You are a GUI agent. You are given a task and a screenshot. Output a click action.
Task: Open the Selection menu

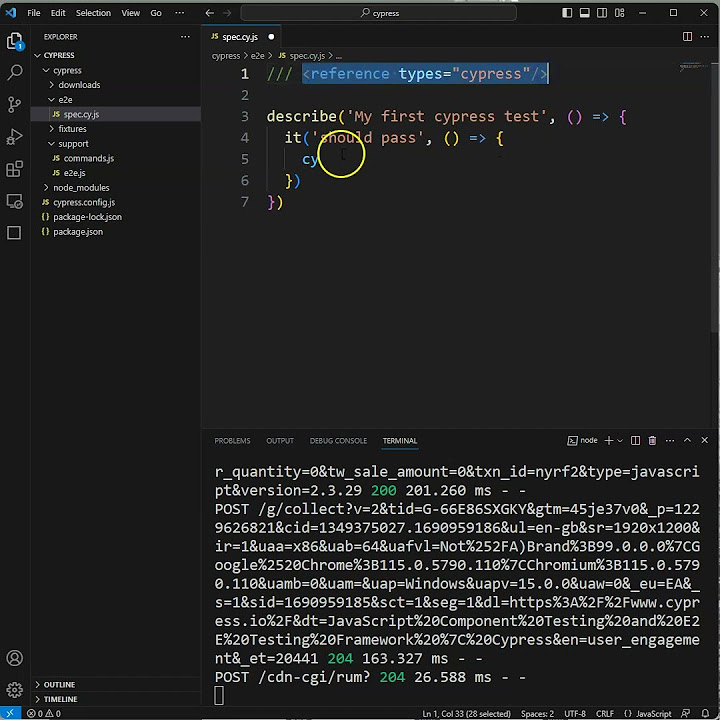(93, 13)
